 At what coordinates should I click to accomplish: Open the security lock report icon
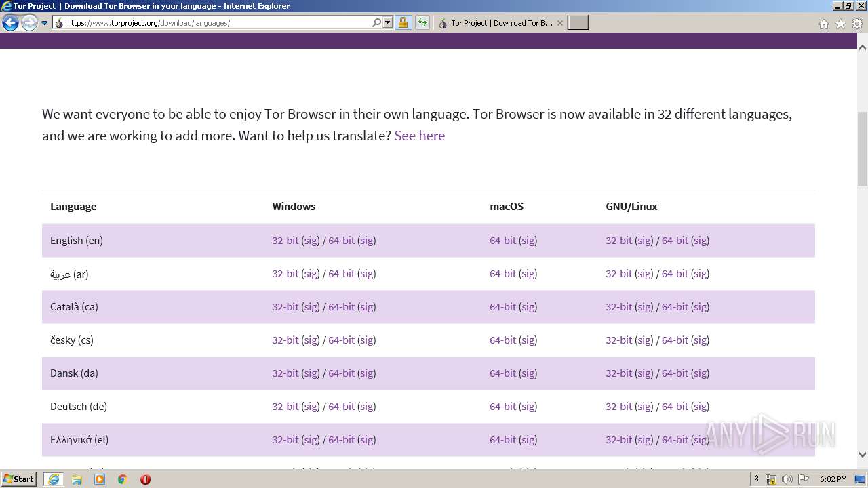403,23
